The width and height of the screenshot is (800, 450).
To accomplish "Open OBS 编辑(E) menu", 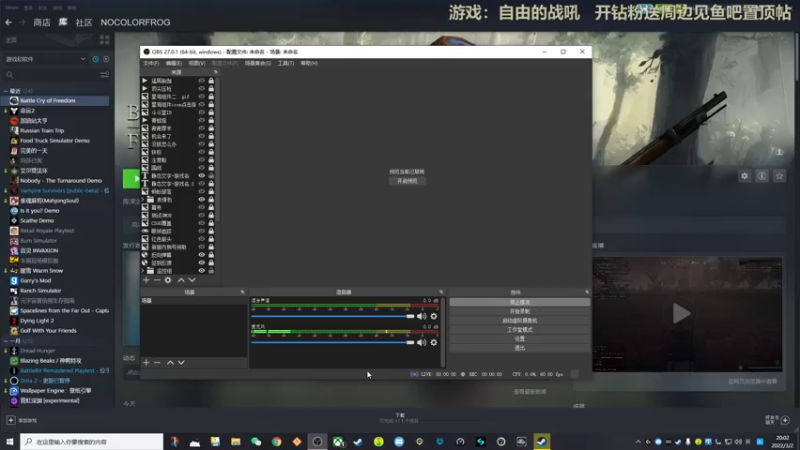I will click(173, 63).
